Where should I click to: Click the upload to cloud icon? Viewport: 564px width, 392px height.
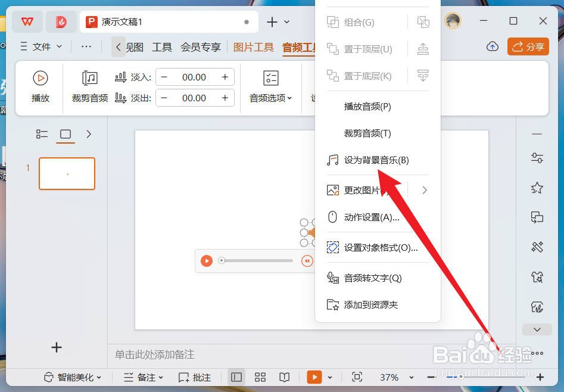[492, 46]
